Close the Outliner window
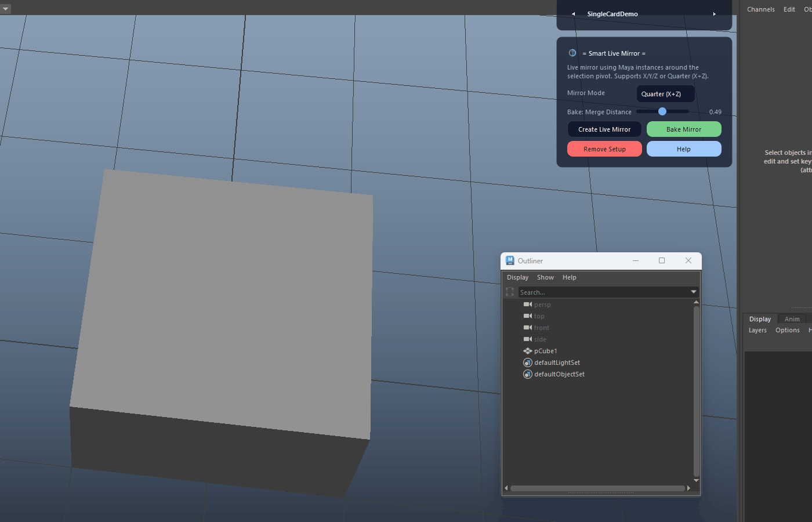This screenshot has height=522, width=812. tap(688, 260)
